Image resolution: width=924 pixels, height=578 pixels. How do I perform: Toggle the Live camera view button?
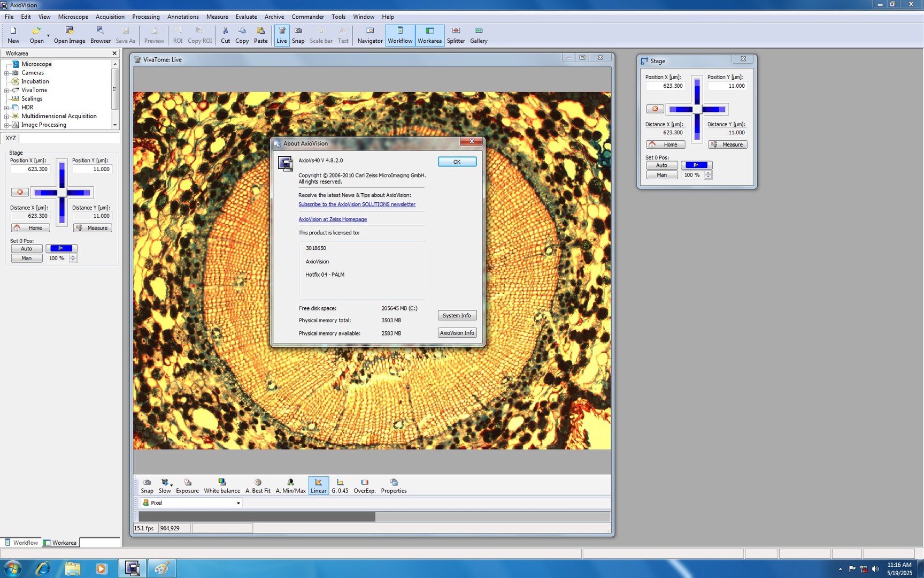coord(282,35)
